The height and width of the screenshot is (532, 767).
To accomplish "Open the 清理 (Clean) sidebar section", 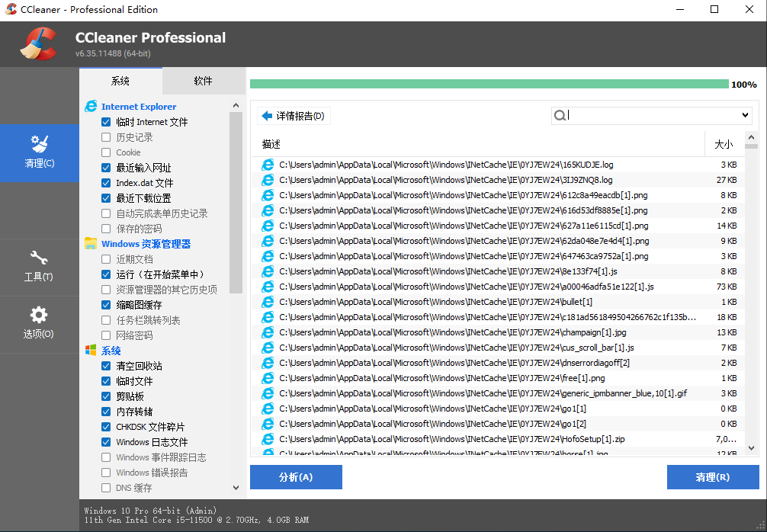I will pos(39,152).
